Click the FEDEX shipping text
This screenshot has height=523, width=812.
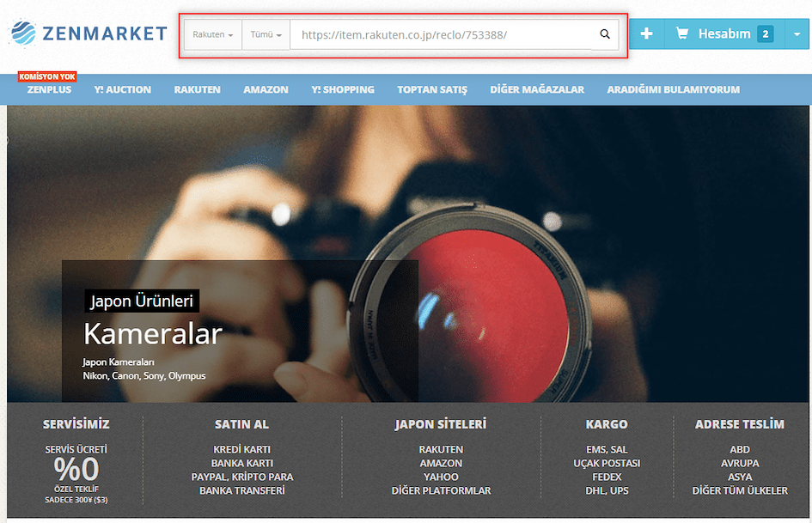pos(607,477)
